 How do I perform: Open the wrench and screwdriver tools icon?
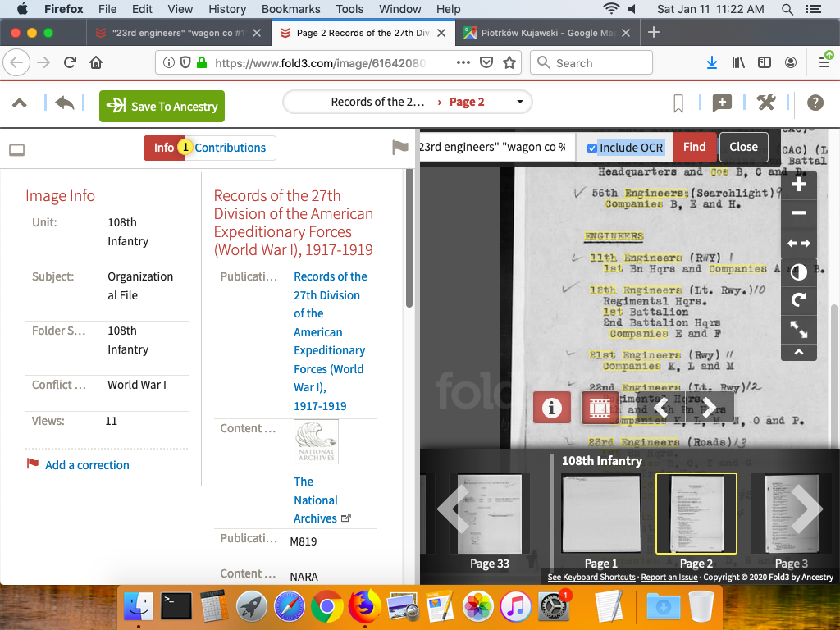point(765,103)
